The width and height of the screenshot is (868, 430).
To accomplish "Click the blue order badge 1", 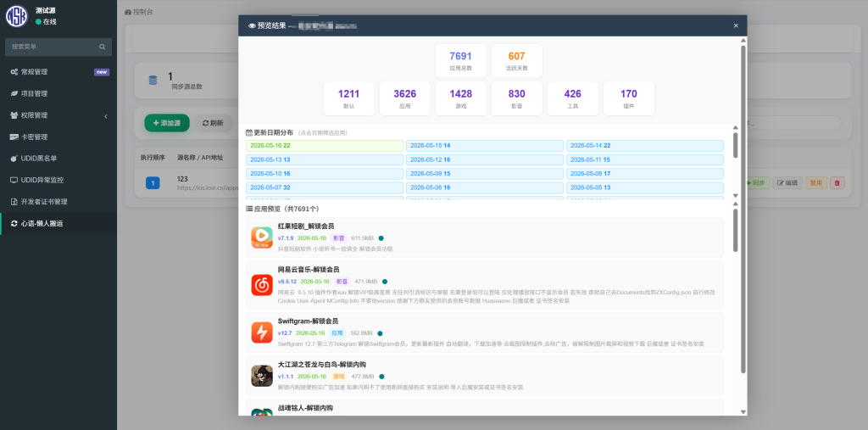I will tap(153, 183).
